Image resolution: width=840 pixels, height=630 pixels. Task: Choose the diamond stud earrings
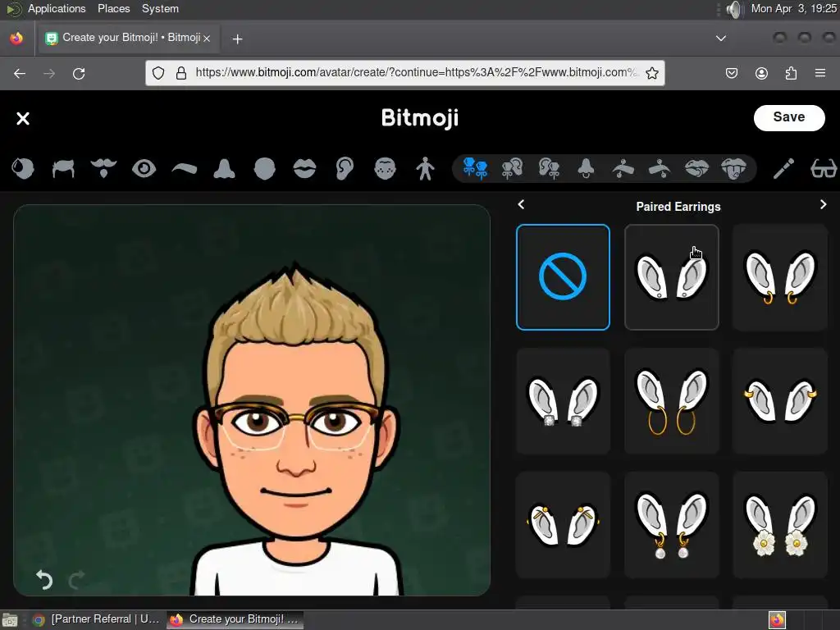[x=563, y=400]
